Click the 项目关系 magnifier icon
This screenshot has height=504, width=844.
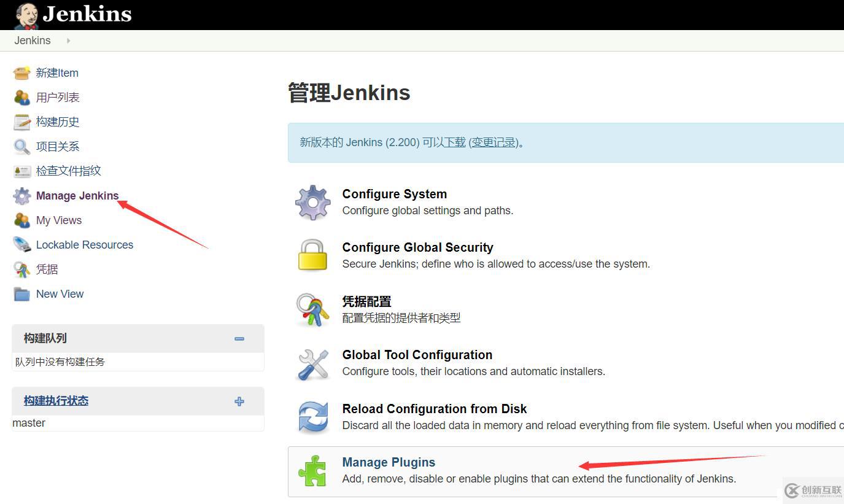pyautogui.click(x=22, y=147)
